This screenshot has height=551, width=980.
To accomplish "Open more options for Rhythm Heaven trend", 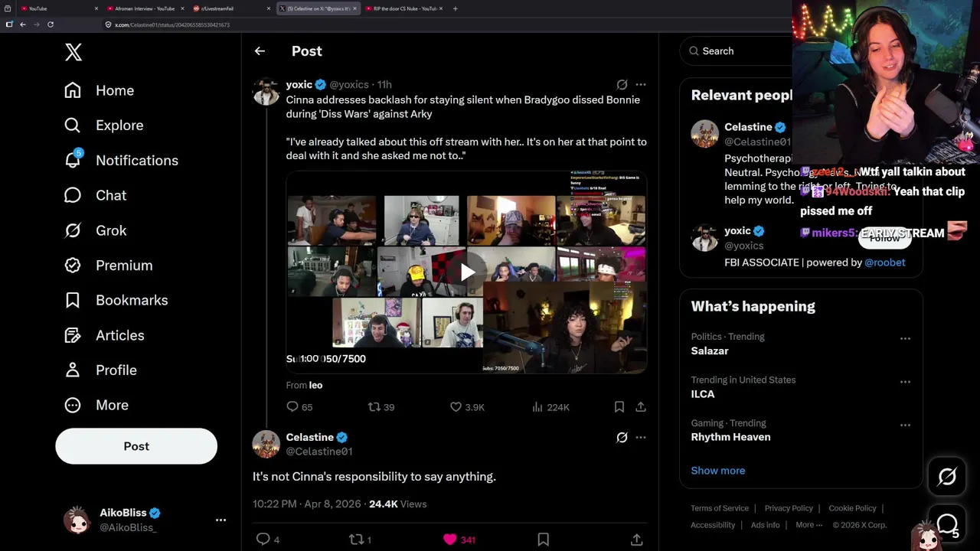I will 905,425.
